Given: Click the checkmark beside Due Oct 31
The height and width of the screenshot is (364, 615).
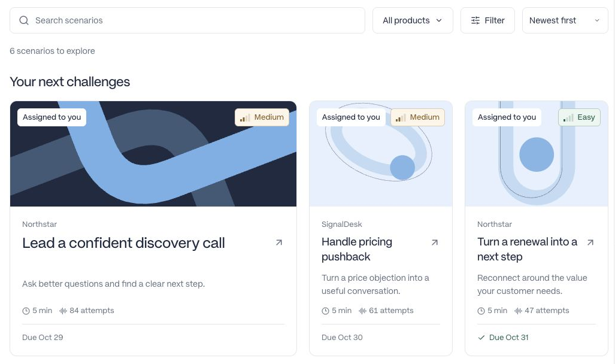Looking at the screenshot, I should click(x=481, y=338).
